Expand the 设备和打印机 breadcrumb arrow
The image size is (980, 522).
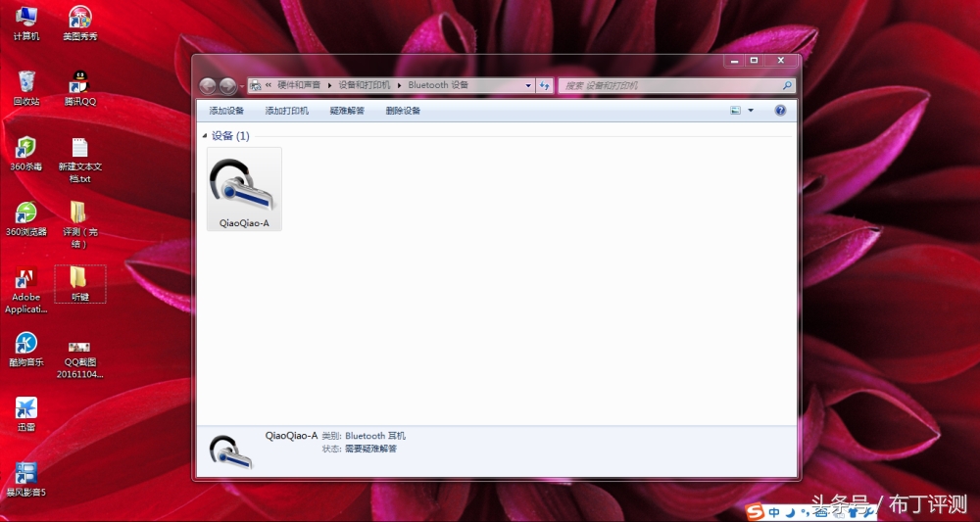coord(400,85)
